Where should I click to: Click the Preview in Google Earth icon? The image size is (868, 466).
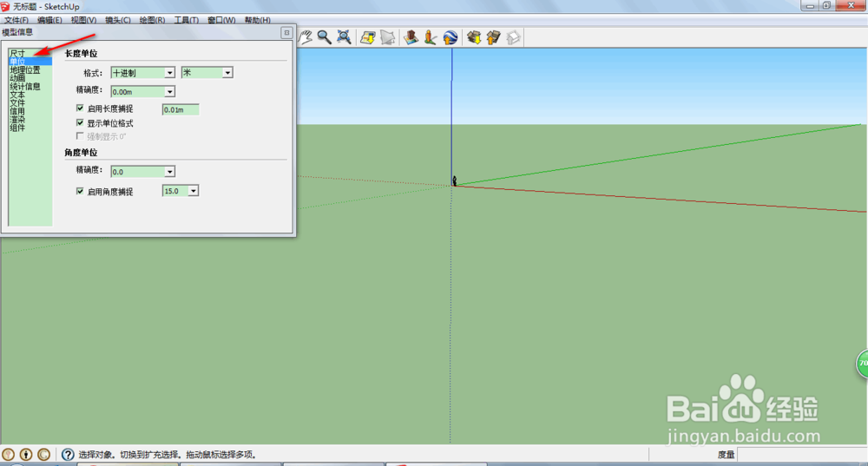(450, 37)
